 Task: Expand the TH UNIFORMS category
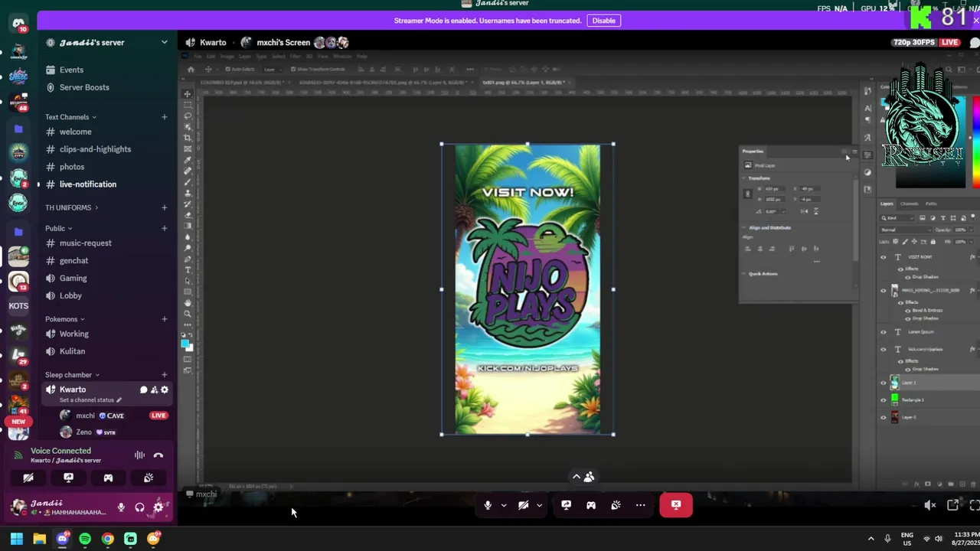point(71,207)
